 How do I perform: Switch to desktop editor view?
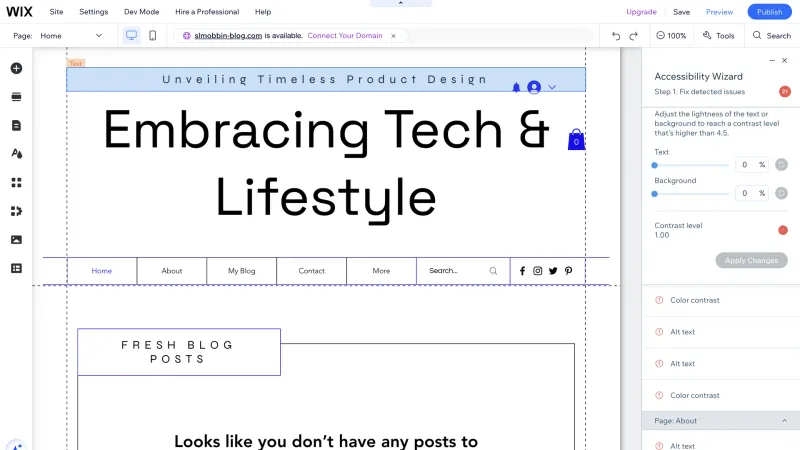point(131,36)
